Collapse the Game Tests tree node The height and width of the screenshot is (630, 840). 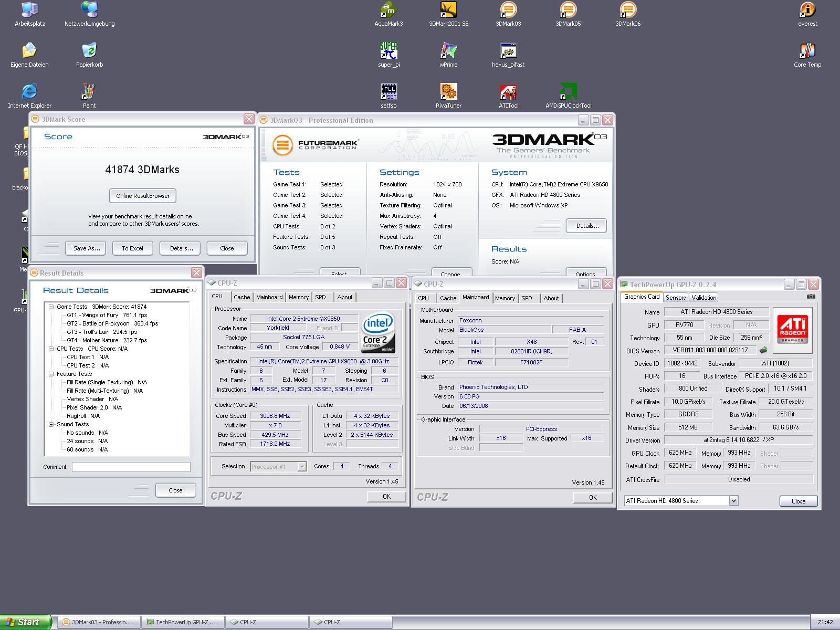coord(51,307)
